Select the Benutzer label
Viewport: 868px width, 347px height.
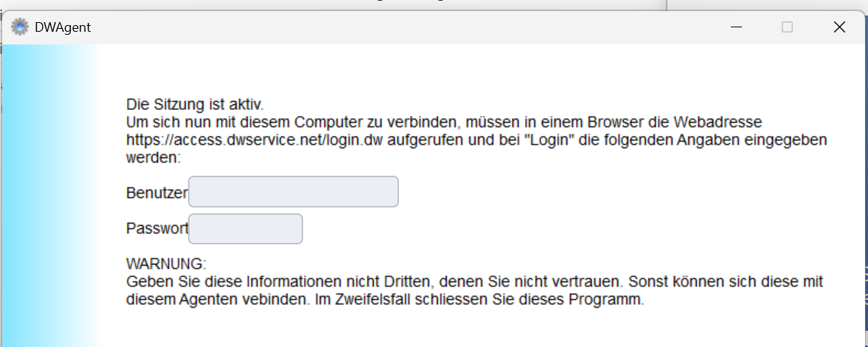click(x=157, y=193)
